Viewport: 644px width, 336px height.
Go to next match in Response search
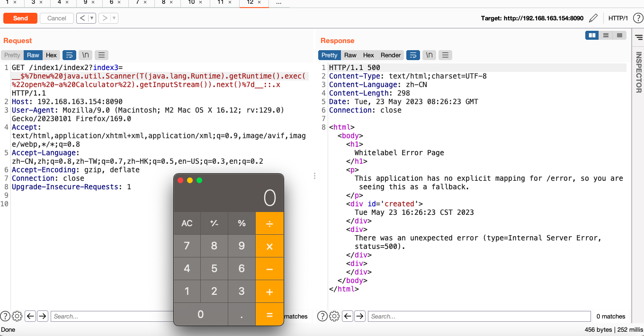point(360,316)
